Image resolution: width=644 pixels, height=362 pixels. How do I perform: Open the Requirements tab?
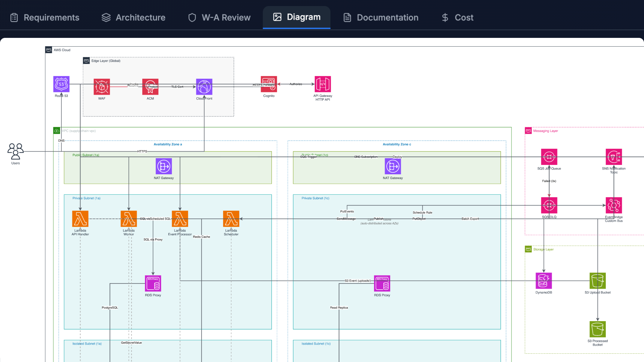coord(45,17)
